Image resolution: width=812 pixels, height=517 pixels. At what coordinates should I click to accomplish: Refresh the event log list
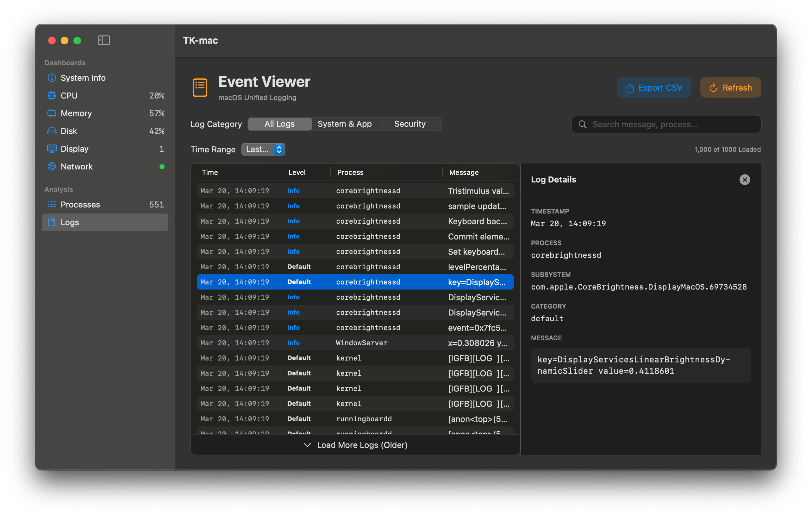[730, 87]
